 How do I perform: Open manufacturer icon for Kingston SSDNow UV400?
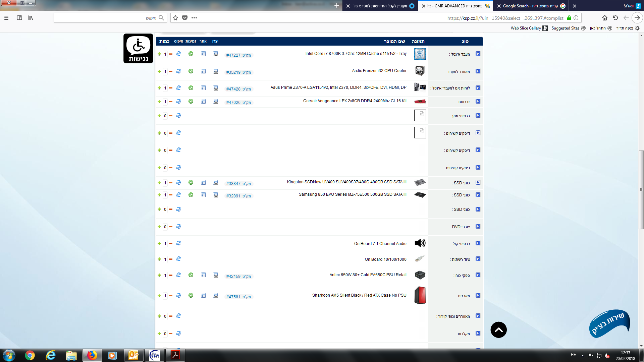tap(215, 183)
